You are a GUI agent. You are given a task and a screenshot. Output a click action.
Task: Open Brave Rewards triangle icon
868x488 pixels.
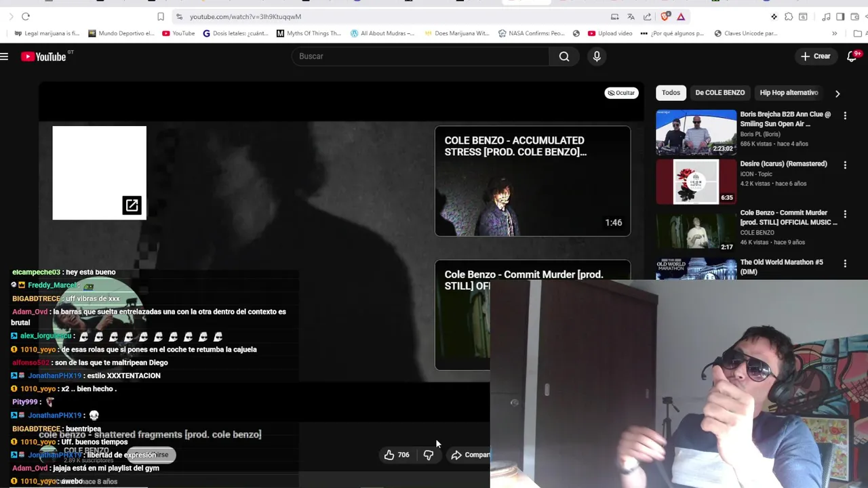pos(681,16)
